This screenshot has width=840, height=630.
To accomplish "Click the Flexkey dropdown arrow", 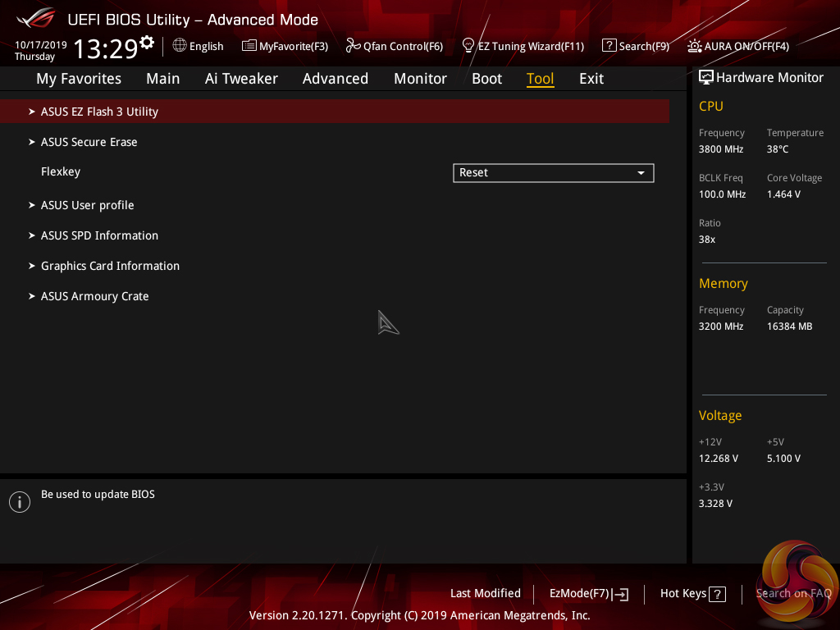I will pos(641,173).
